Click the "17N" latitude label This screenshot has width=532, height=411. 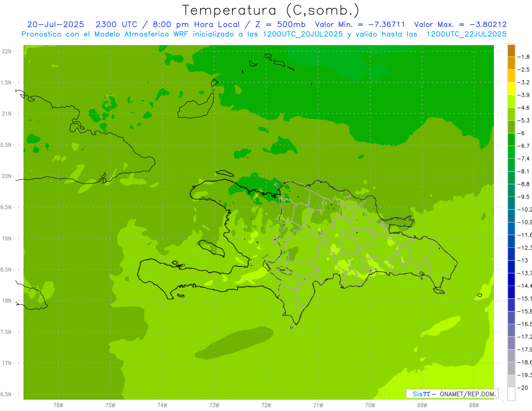point(7,363)
